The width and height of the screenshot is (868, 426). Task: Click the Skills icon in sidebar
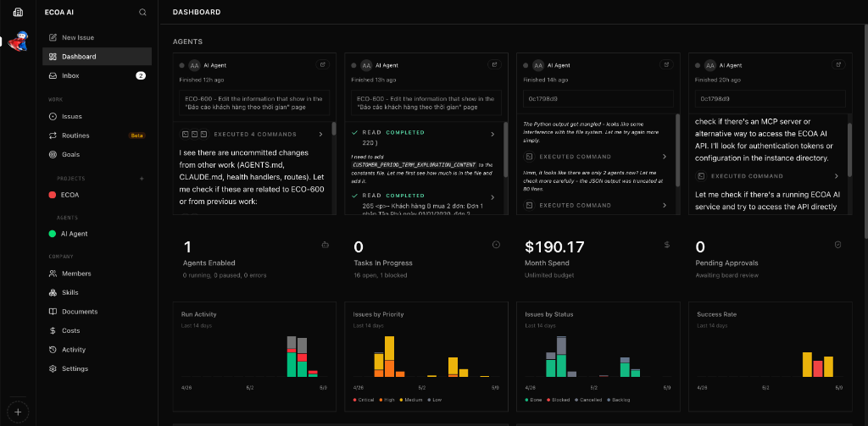pos(53,293)
